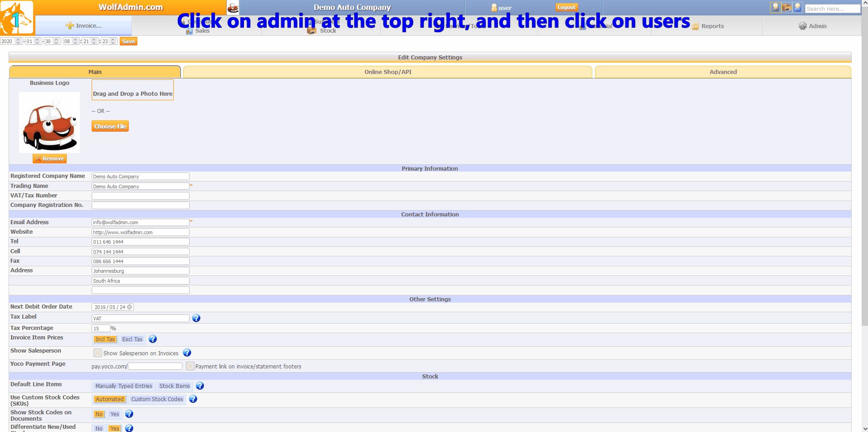Image resolution: width=868 pixels, height=432 pixels.
Task: Select the Main settings tab
Action: pyautogui.click(x=95, y=72)
